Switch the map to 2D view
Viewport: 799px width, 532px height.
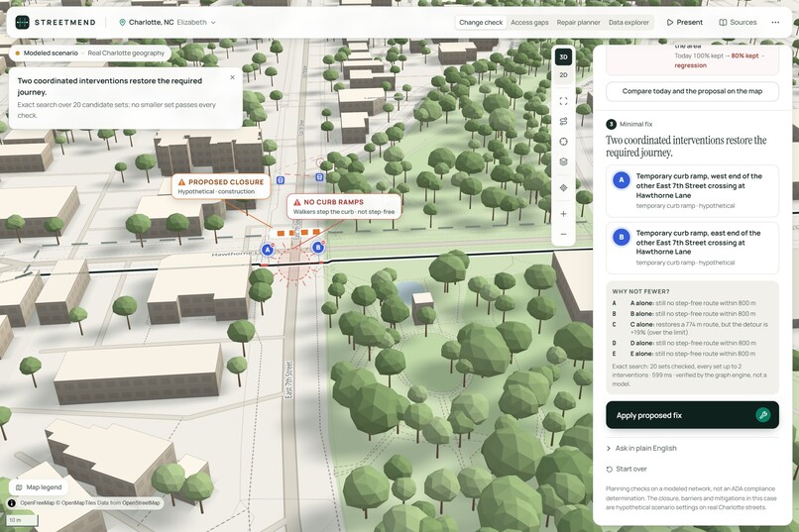563,75
